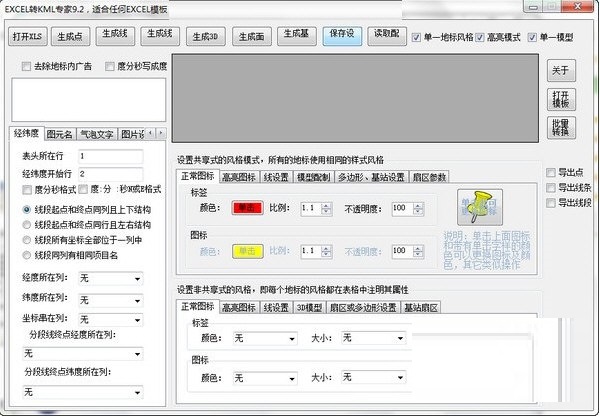Open 基站扇区 tab
Viewport: 600px width, 416px height.
tap(421, 307)
